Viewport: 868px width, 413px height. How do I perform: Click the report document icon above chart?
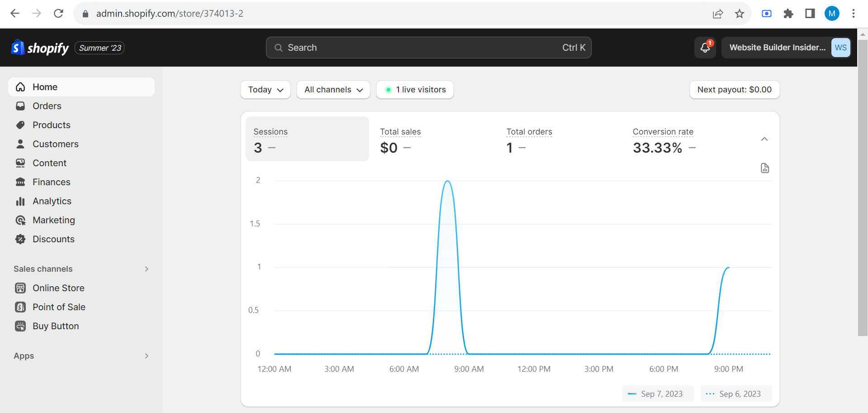(764, 168)
